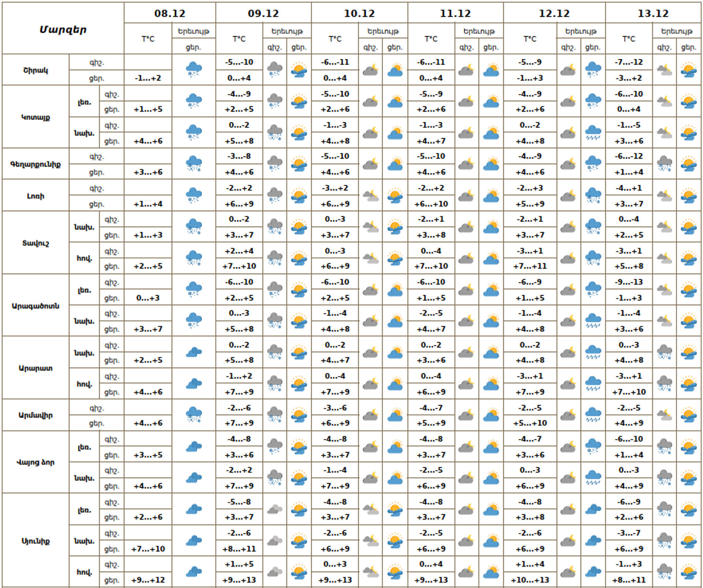Click Արարատ հով. 11.12 daytime sun-cloud icon

pos(491,384)
